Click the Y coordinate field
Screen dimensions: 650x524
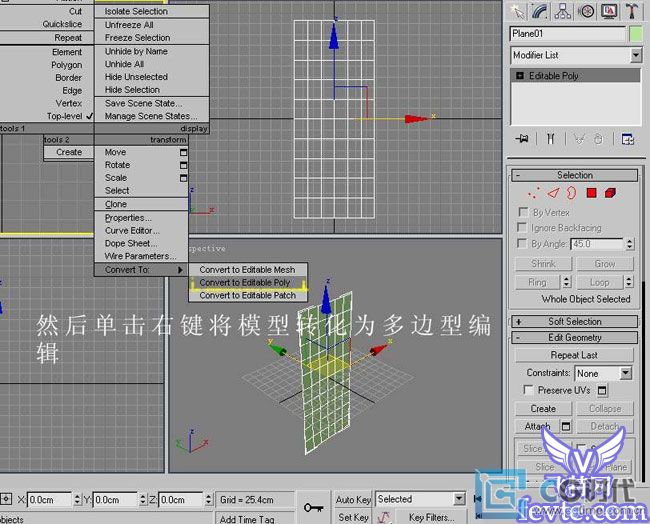click(x=116, y=499)
